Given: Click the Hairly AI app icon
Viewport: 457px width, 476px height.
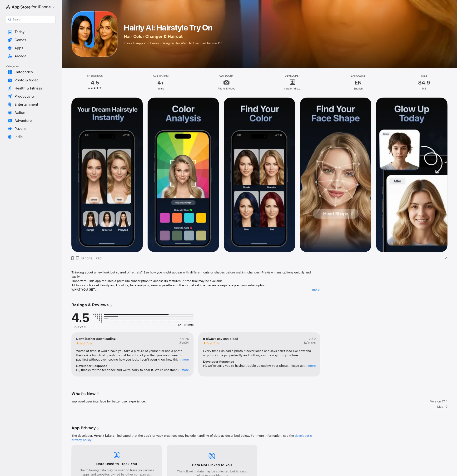Looking at the screenshot, I should tap(94, 34).
